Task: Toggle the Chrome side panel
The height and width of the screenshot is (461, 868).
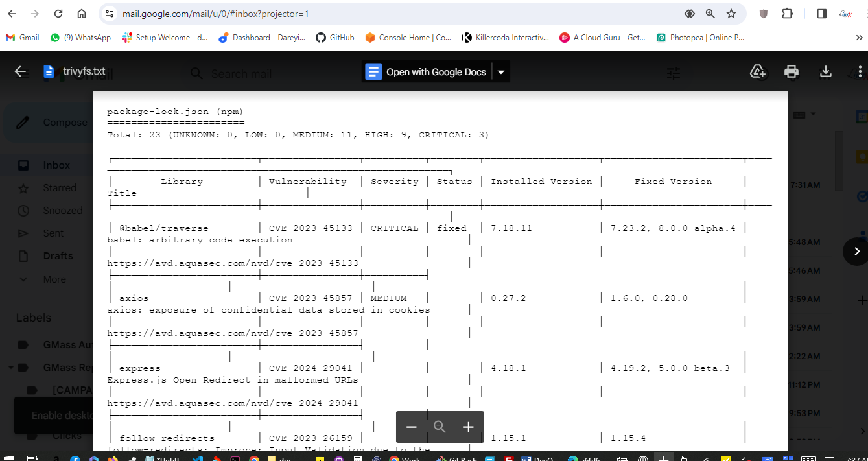Action: tap(822, 14)
